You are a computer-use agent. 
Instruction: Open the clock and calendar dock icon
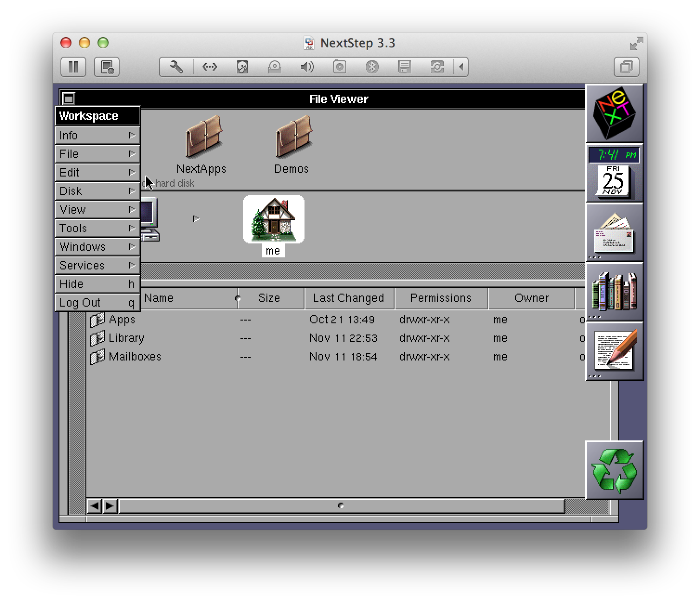615,173
